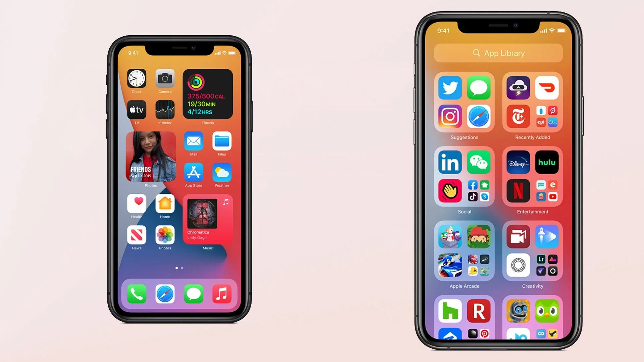Tap the Creativity category label
This screenshot has height=362, width=644.
(533, 286)
